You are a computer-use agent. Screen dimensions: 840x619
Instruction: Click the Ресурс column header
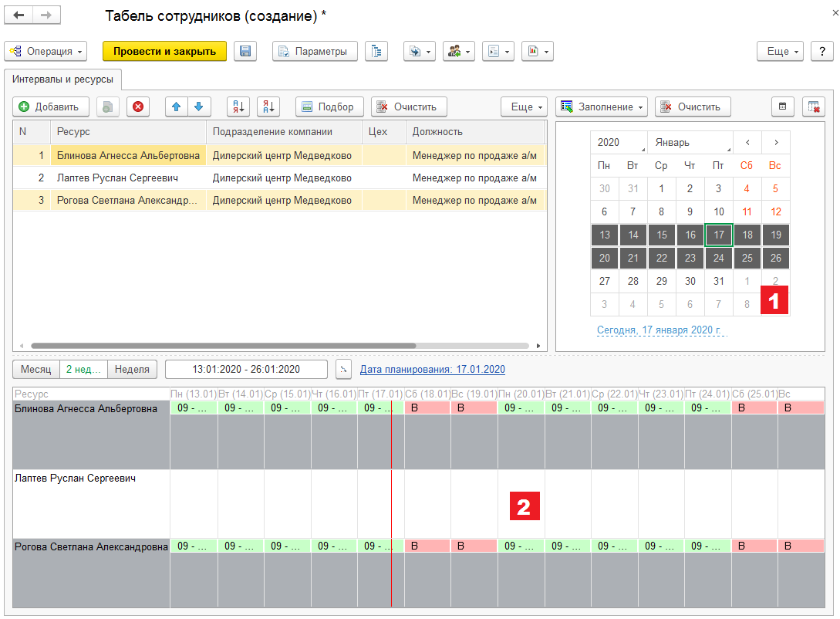tap(129, 132)
